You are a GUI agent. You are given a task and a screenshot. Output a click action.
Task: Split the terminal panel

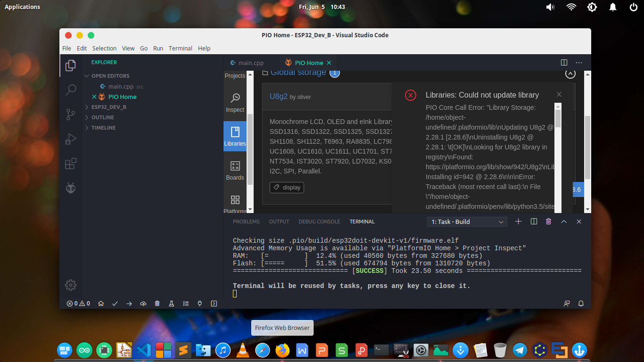[x=534, y=222]
